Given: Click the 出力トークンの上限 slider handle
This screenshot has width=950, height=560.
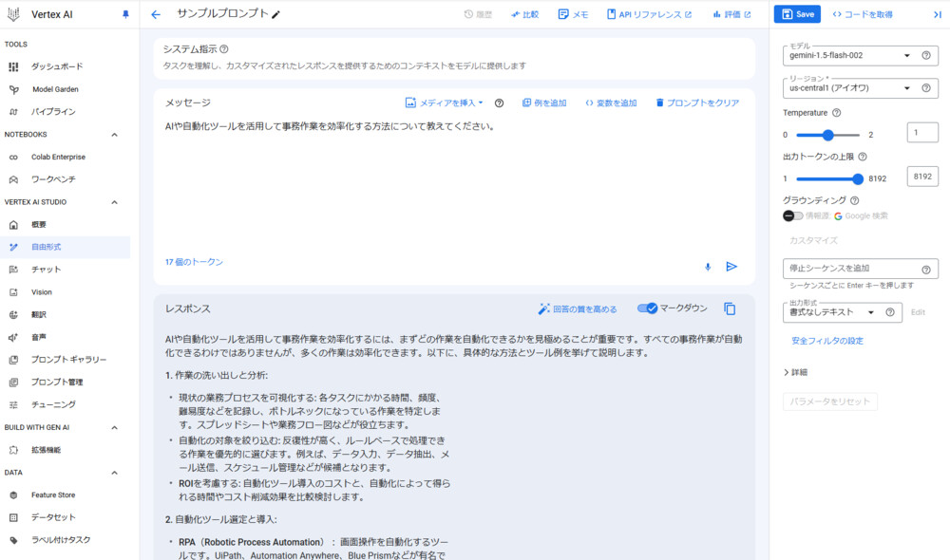Looking at the screenshot, I should [x=857, y=179].
